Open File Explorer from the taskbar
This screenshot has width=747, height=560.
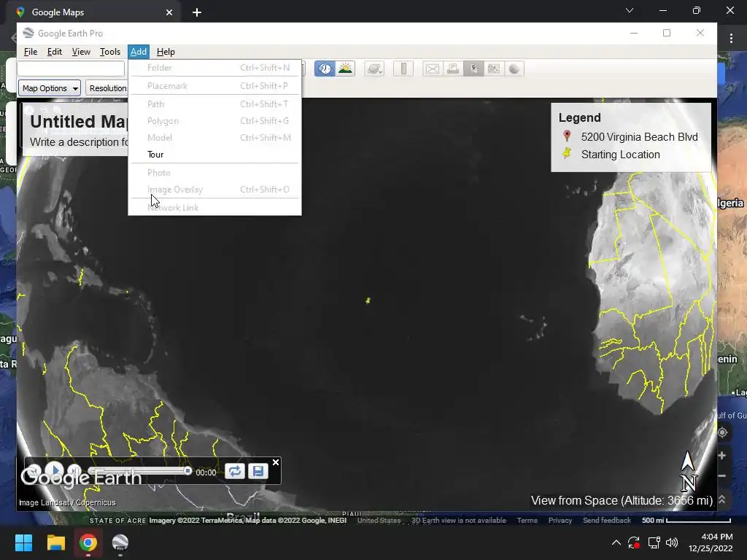tap(55, 542)
